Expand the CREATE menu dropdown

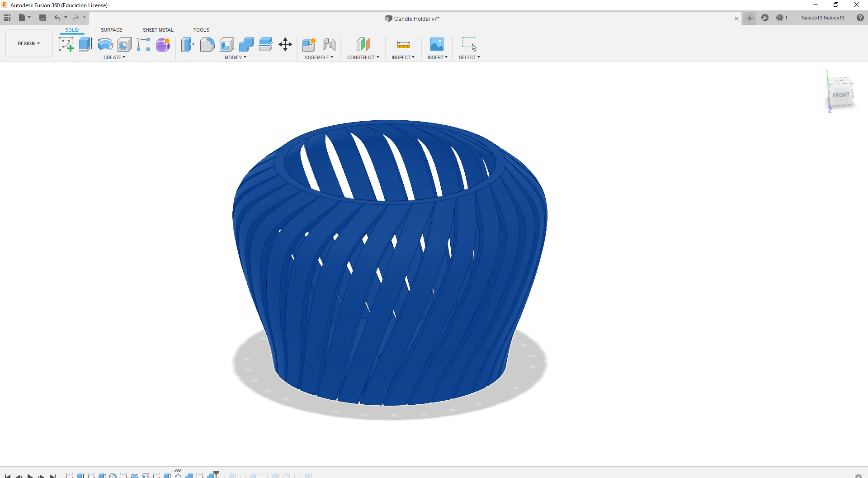[x=114, y=57]
